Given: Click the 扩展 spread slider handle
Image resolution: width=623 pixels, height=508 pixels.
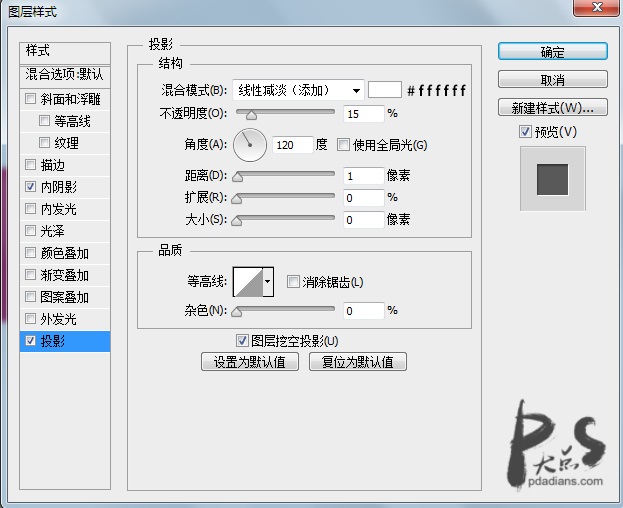Looking at the screenshot, I should 237,198.
